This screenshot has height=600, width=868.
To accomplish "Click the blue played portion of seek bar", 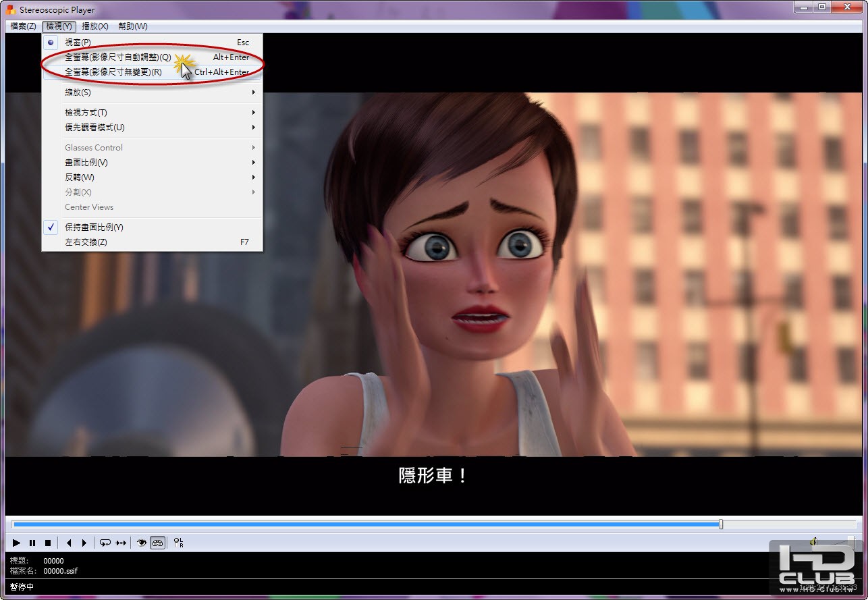I will point(366,524).
